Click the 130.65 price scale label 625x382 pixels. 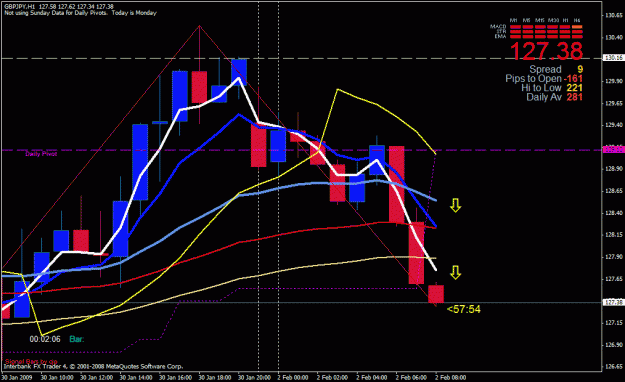coord(614,16)
